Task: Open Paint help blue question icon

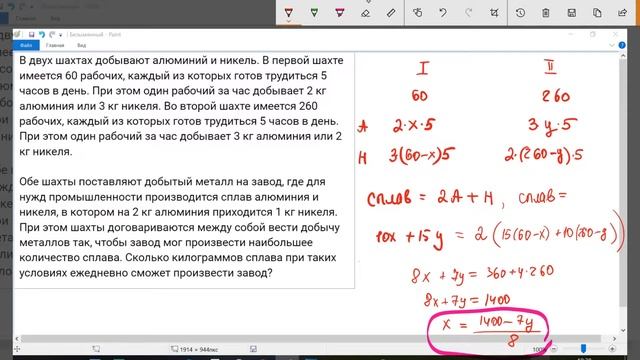Action: (x=622, y=45)
